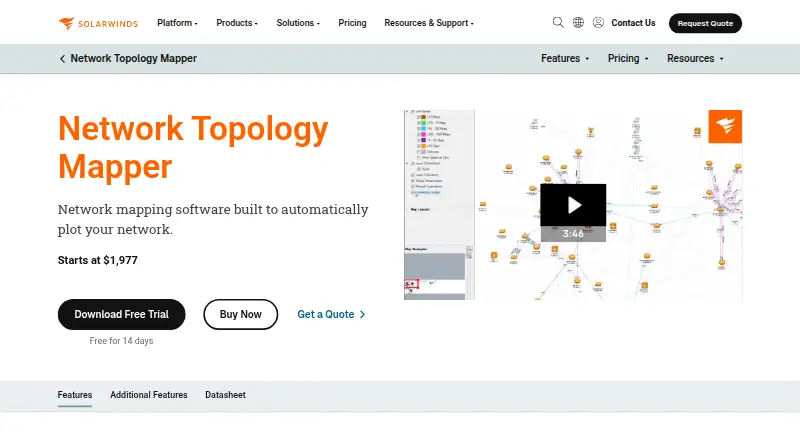Expand Resources & Support menu
This screenshot has height=440, width=800.
[429, 23]
